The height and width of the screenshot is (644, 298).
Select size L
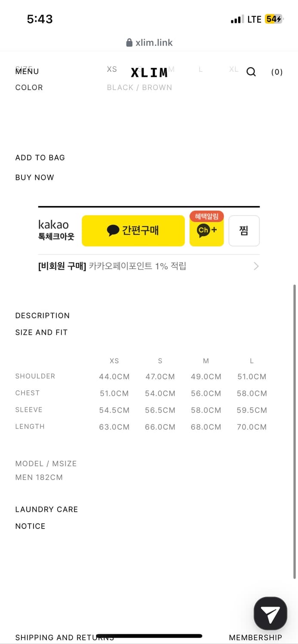coord(200,69)
